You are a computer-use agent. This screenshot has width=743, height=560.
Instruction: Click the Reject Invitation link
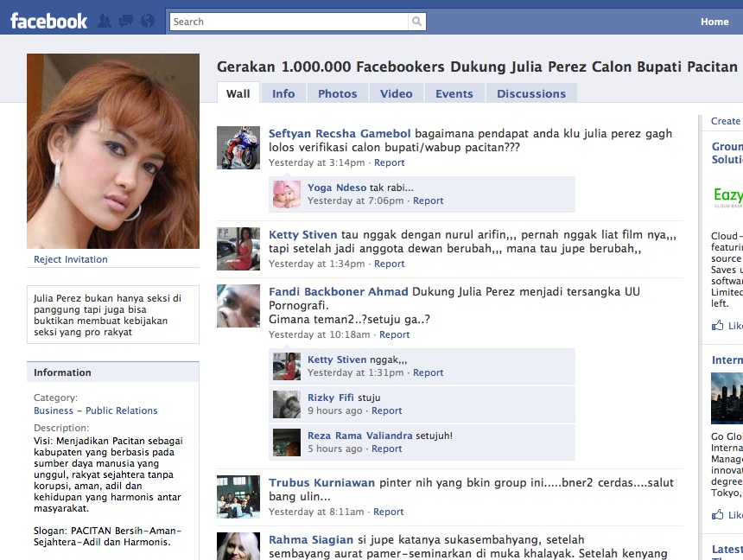tap(71, 259)
